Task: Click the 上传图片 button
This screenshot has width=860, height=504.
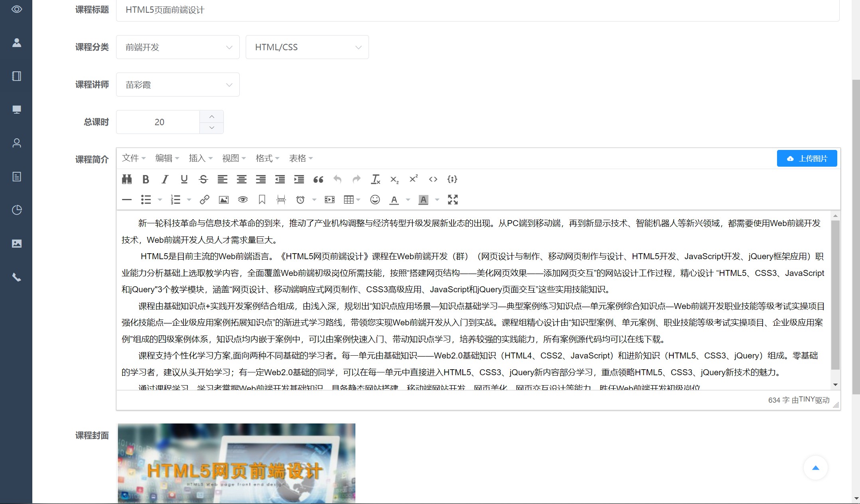Action: 807,158
